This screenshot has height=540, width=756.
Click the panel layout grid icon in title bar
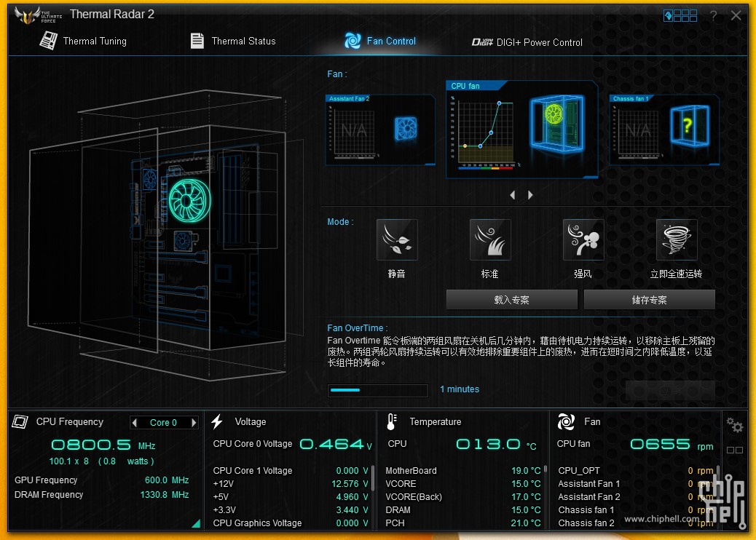point(680,16)
